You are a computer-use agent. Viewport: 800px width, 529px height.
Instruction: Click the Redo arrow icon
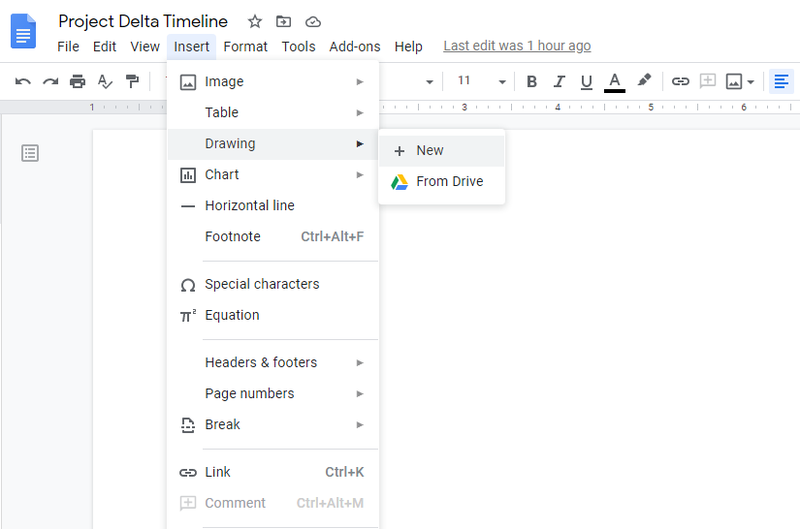click(x=50, y=81)
